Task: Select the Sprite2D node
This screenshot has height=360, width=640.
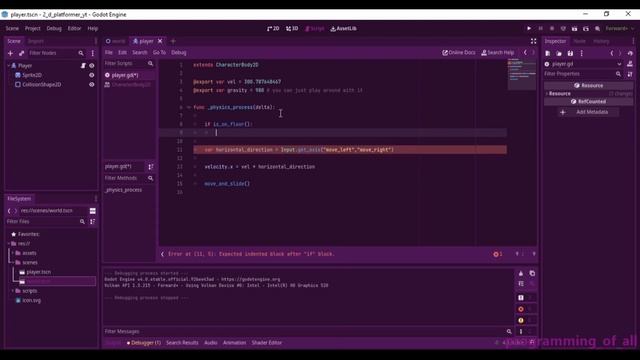Action: (x=32, y=75)
